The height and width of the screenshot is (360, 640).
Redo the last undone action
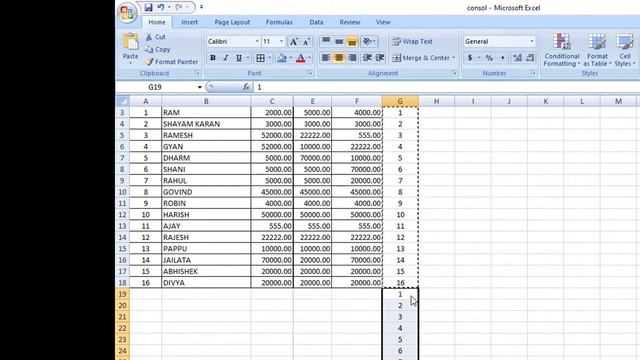(179, 7)
